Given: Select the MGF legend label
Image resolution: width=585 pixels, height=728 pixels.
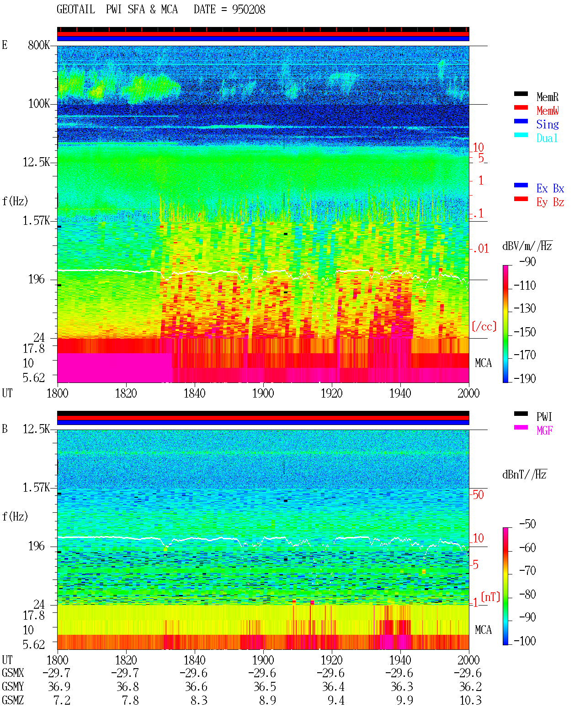Looking at the screenshot, I should click(545, 430).
